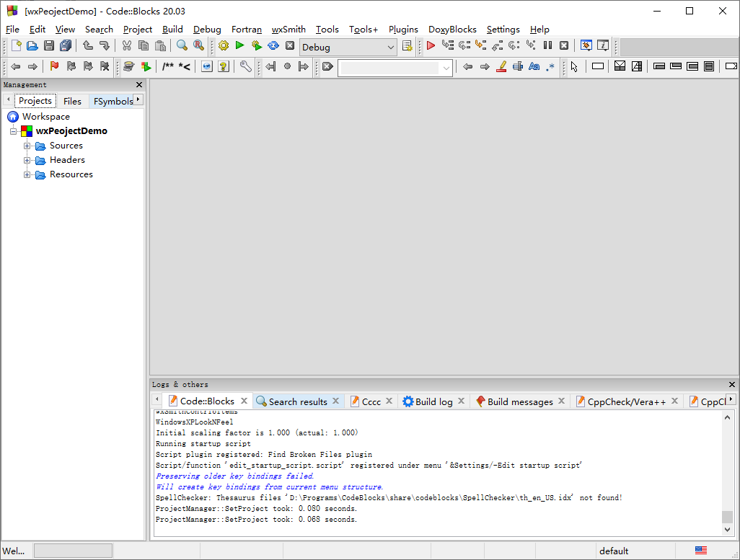Screen dimensions: 740x560
Task: Select the Workspace tree item
Action: 45,117
